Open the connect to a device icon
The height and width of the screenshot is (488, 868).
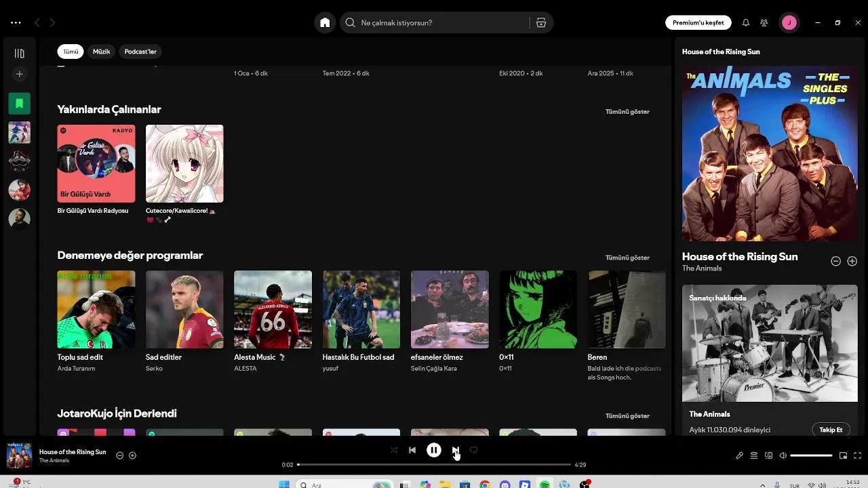(769, 455)
